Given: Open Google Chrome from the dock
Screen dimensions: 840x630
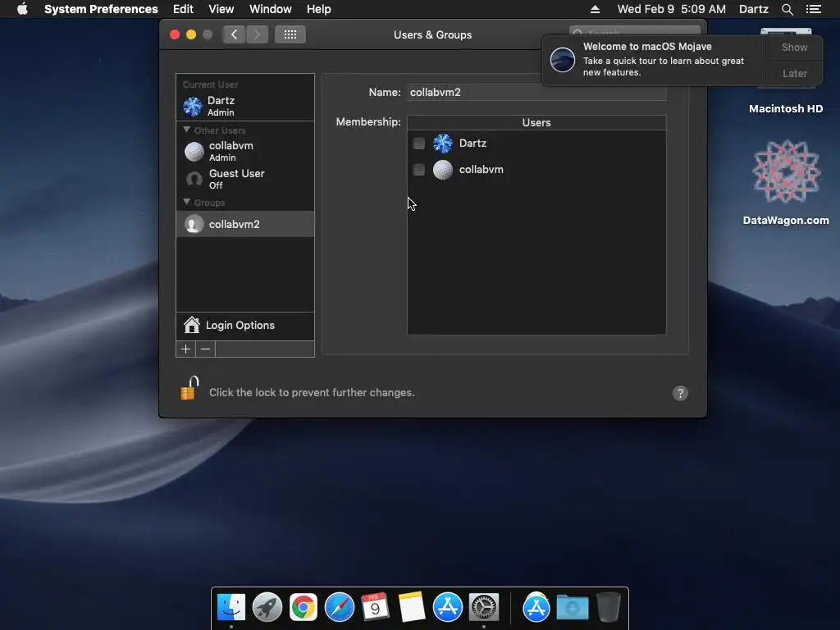Looking at the screenshot, I should [x=304, y=608].
